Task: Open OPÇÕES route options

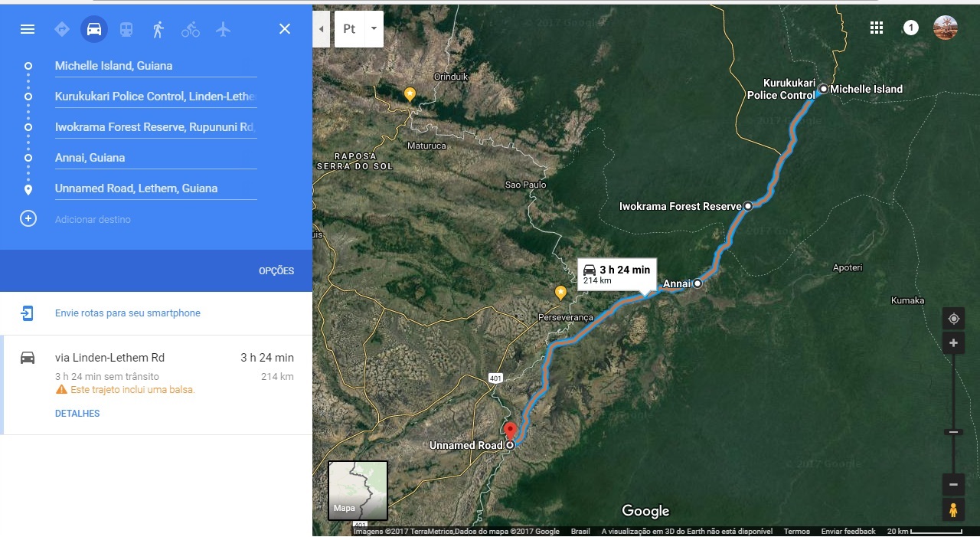Action: [276, 271]
